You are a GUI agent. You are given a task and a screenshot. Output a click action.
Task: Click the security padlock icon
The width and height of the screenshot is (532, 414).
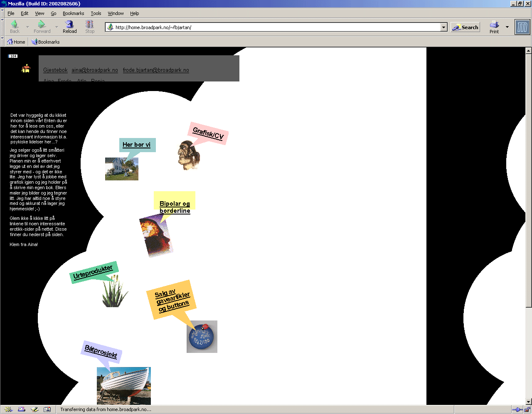[527, 409]
